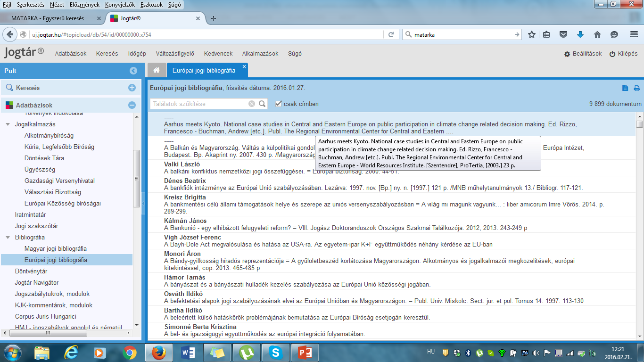Open the document export icon

(625, 88)
